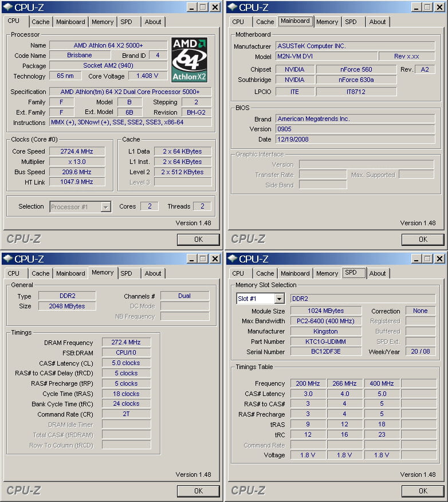Open Memory tab in SPD window
Image resolution: width=448 pixels, height=502 pixels.
[327, 273]
